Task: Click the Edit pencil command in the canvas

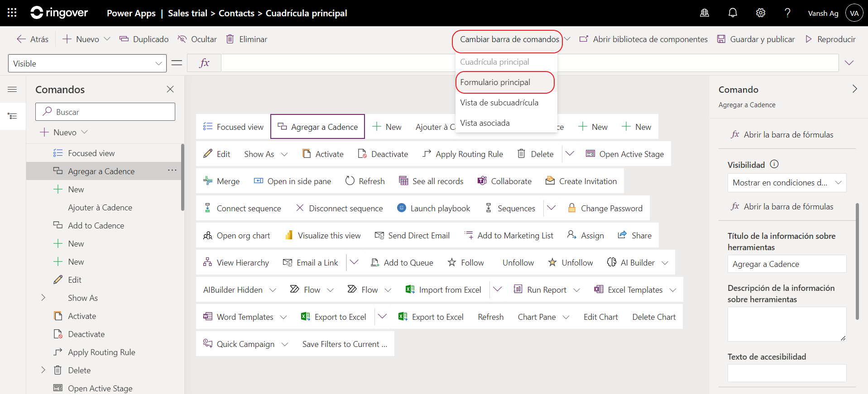Action: click(217, 154)
